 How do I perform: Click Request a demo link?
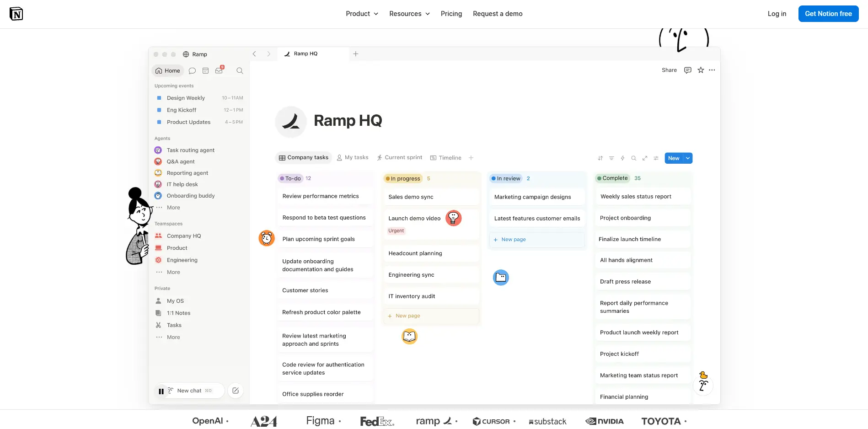tap(498, 14)
